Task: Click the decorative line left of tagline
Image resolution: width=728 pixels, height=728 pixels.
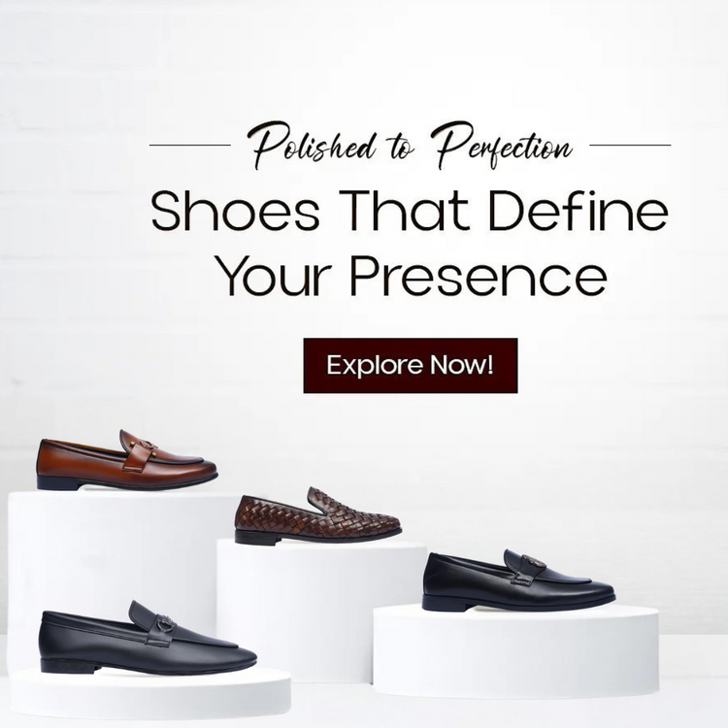Action: tap(190, 145)
